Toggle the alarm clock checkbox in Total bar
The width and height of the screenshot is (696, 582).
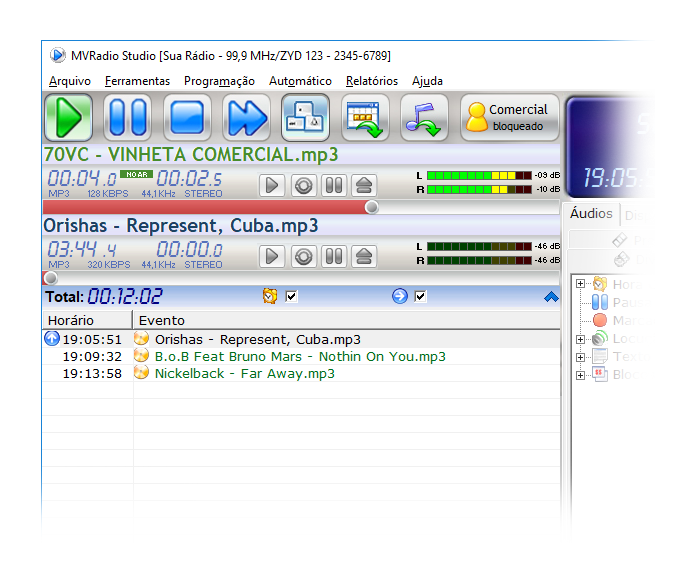pyautogui.click(x=291, y=296)
